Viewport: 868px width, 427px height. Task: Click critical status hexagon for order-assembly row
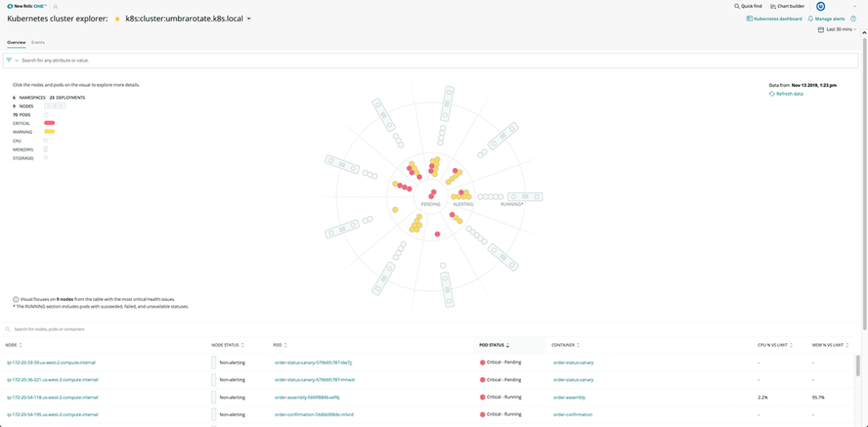tap(482, 397)
